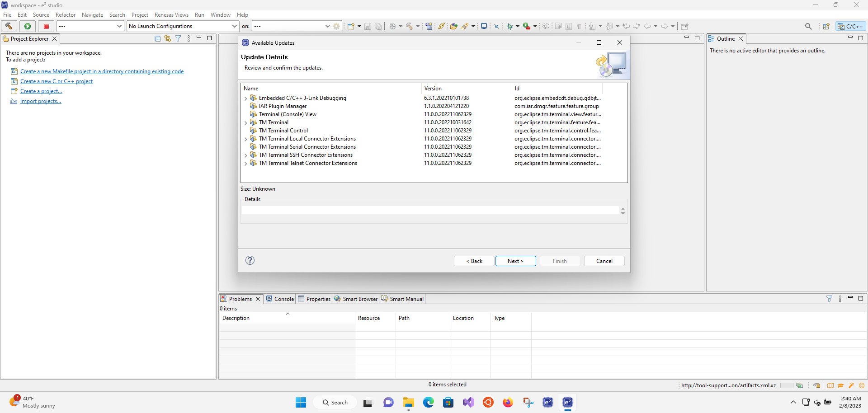Viewport: 868px width, 413px height.
Task: Click the 'Create a project...' link
Action: pos(41,91)
